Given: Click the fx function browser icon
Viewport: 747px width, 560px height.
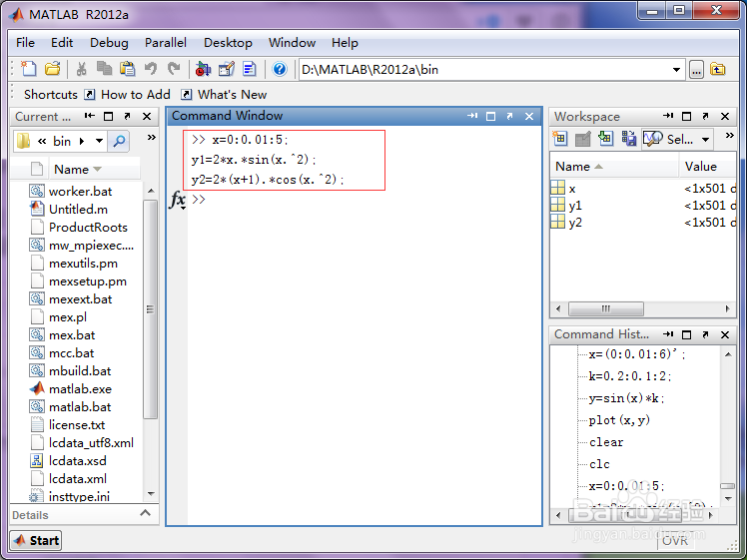Looking at the screenshot, I should (178, 200).
